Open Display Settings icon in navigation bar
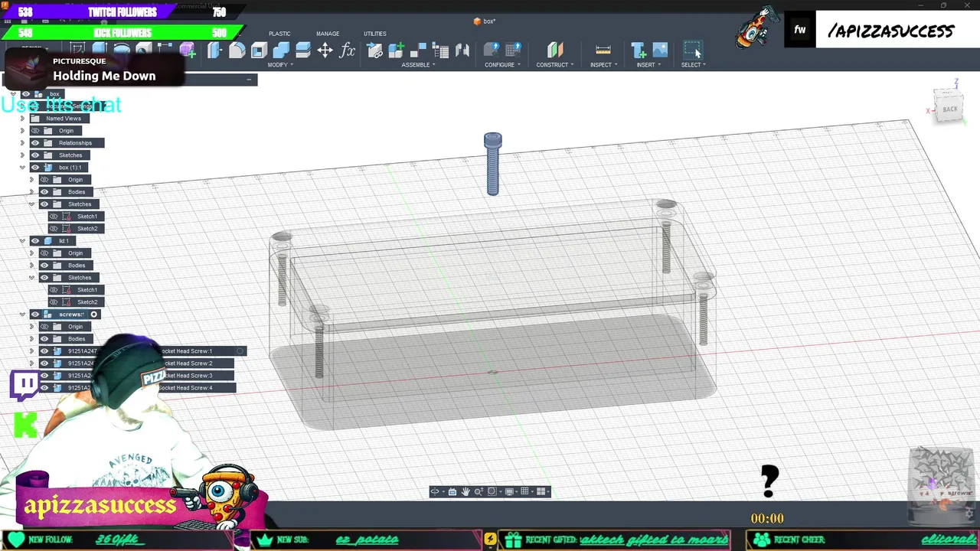Screen dimensions: 980x551 509,491
